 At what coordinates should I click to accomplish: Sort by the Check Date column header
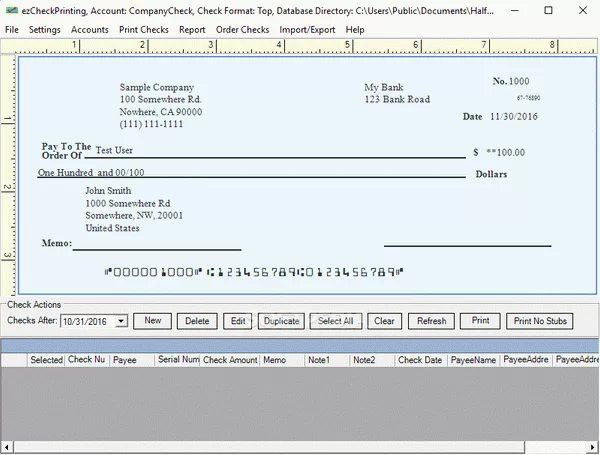pos(421,360)
